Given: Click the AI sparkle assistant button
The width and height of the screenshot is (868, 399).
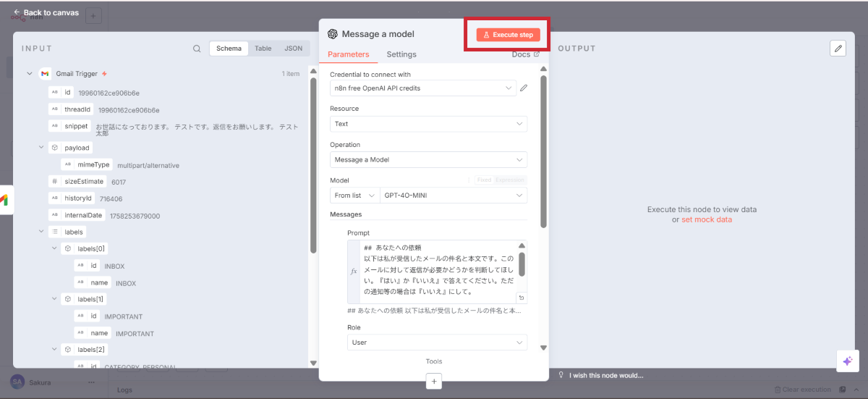Looking at the screenshot, I should coord(847,361).
